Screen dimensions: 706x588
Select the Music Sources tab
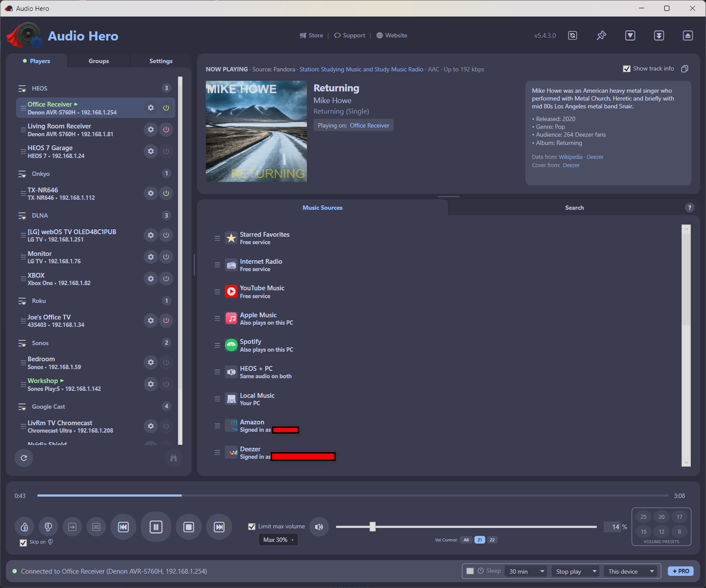tap(323, 208)
